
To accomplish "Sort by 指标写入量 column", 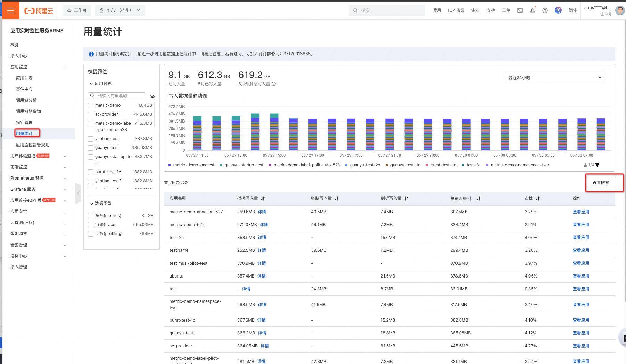I will 263,198.
